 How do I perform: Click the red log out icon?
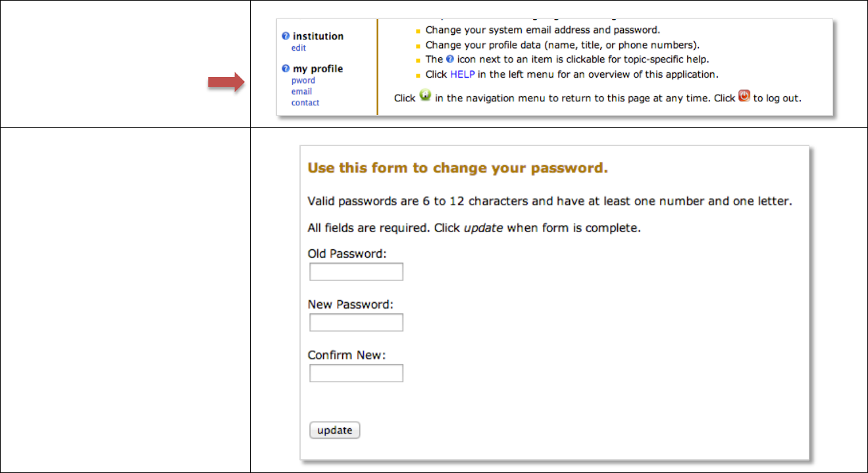pyautogui.click(x=744, y=96)
